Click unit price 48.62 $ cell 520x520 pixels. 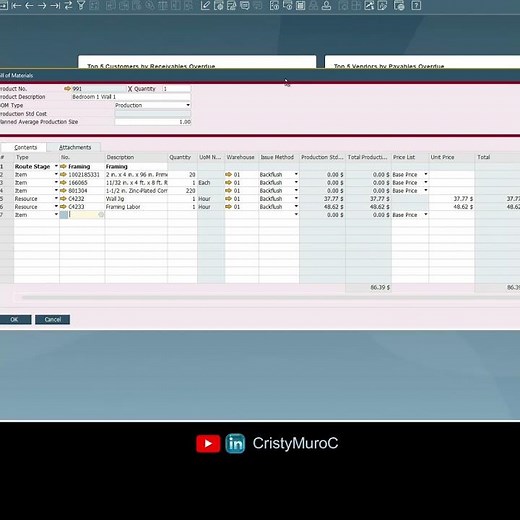(x=452, y=207)
